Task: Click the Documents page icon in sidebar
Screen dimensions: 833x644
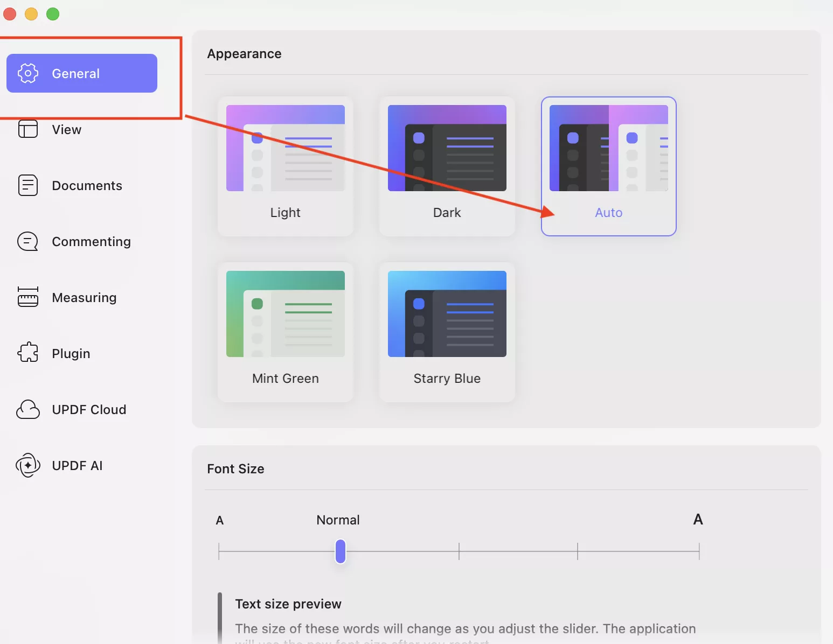Action: 28,185
